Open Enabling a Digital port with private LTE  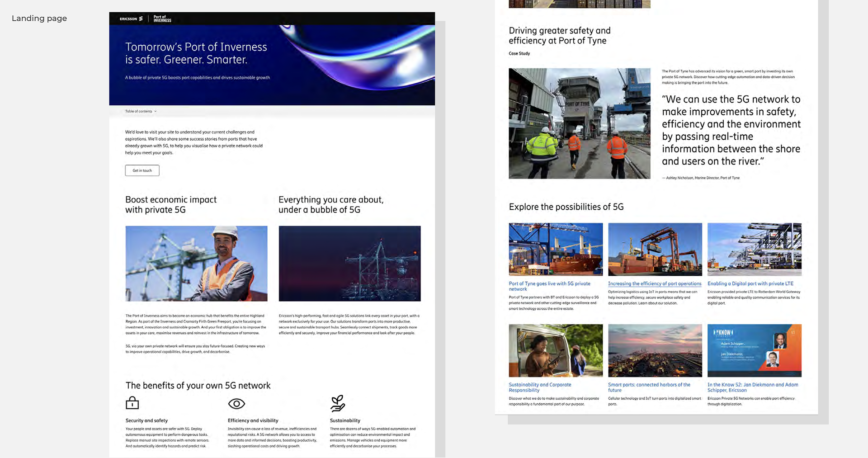pos(750,283)
